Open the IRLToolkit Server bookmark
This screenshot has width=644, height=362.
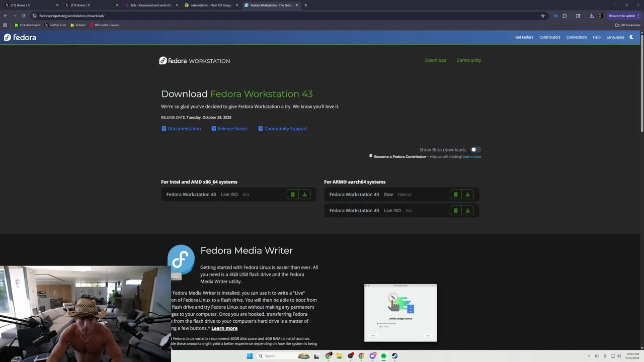104,25
